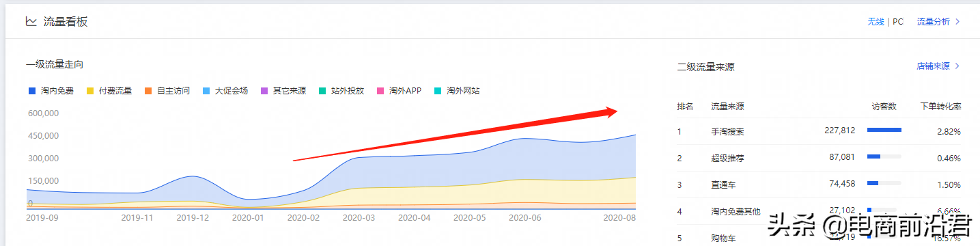The width and height of the screenshot is (980, 246).
Task: Click the purple 其它来源 color swatch
Action: (x=264, y=90)
